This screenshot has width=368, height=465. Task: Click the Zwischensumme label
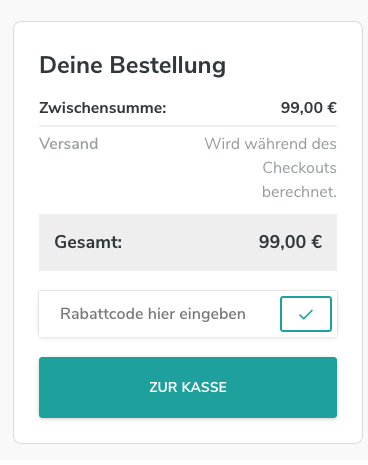pos(103,108)
